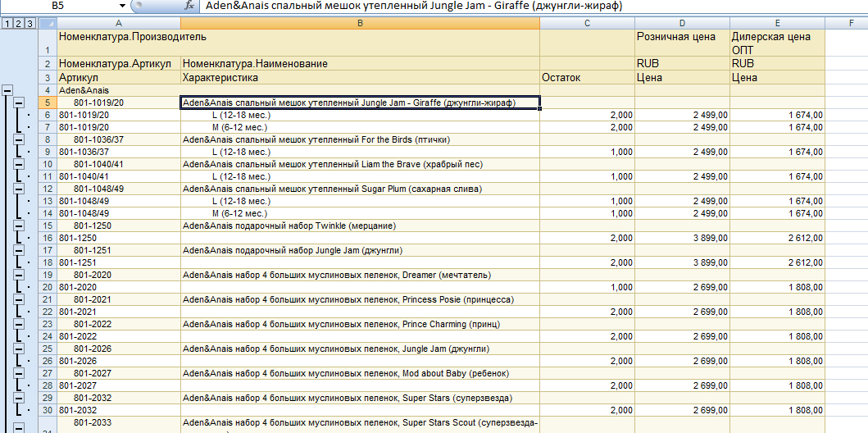Open the Name Box dropdown arrow
Image resolution: width=868 pixels, height=433 pixels.
tap(122, 6)
